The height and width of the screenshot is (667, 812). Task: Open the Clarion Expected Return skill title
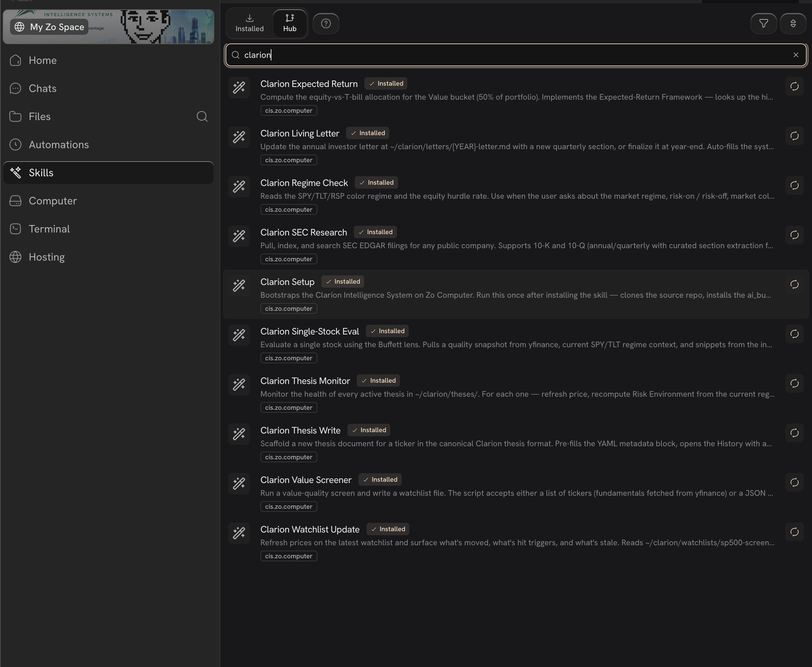309,84
